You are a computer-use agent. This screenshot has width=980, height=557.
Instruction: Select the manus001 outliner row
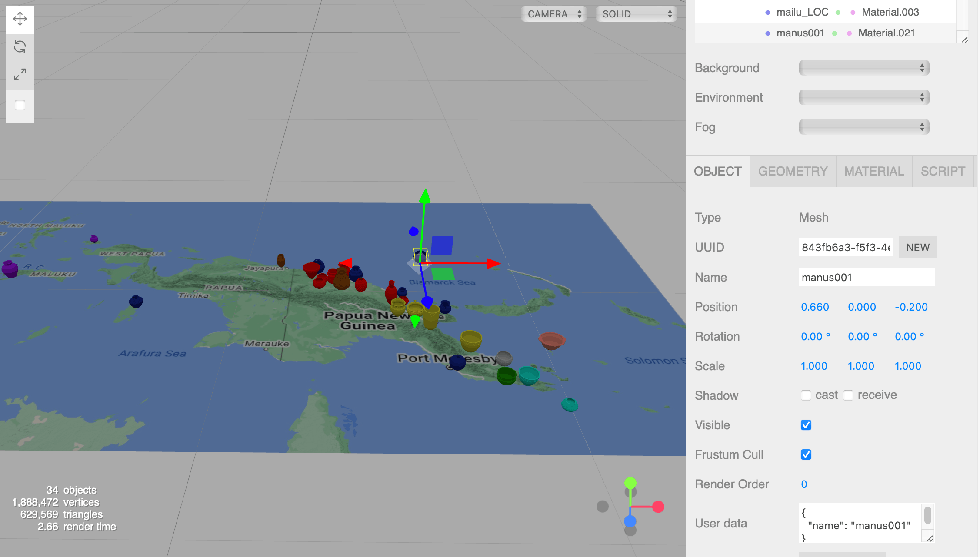pyautogui.click(x=825, y=33)
